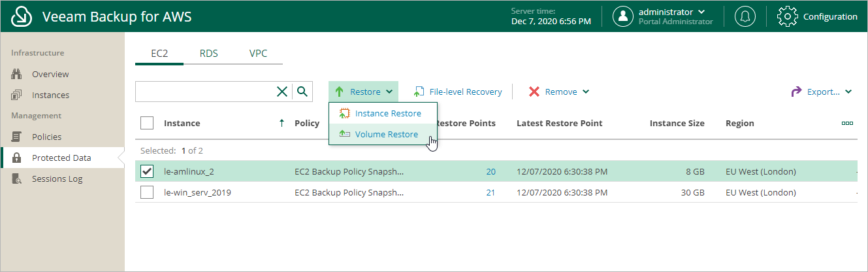Toggle the select-all header checkbox

(x=147, y=123)
